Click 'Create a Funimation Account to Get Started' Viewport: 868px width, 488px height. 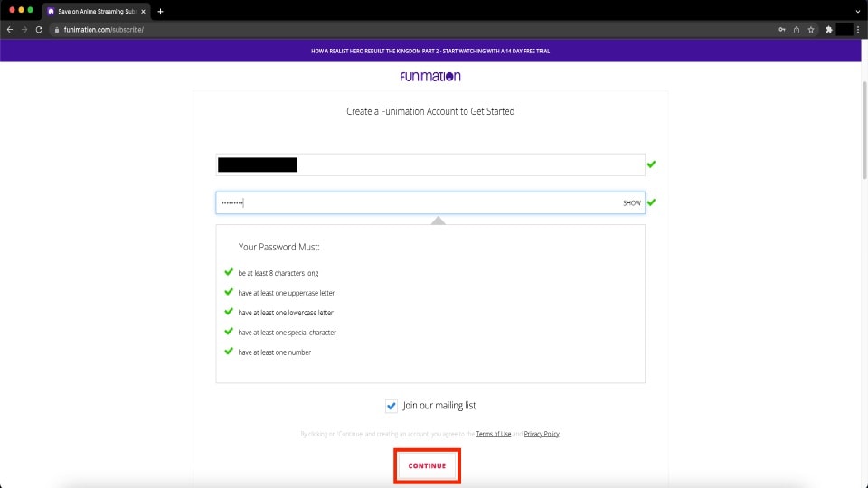click(430, 111)
